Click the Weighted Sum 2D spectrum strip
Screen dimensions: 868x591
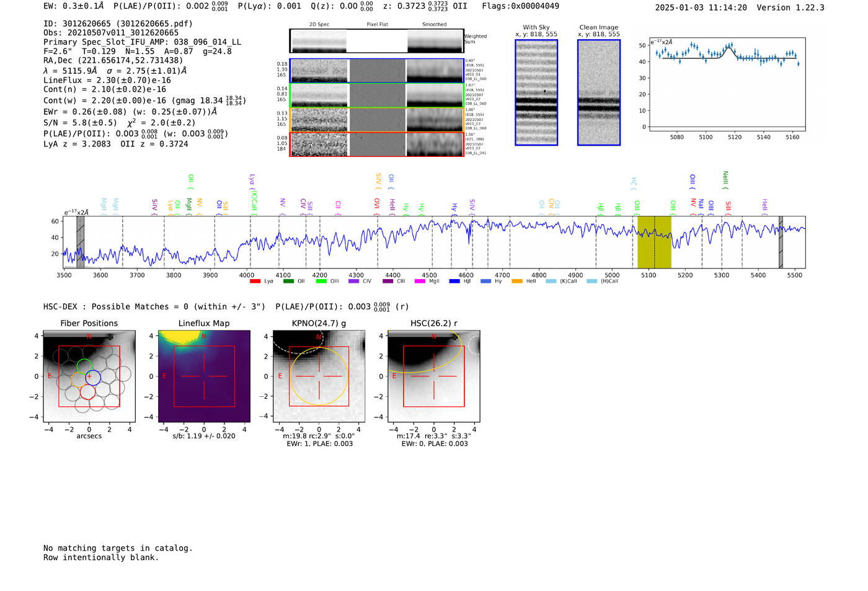pyautogui.click(x=377, y=41)
